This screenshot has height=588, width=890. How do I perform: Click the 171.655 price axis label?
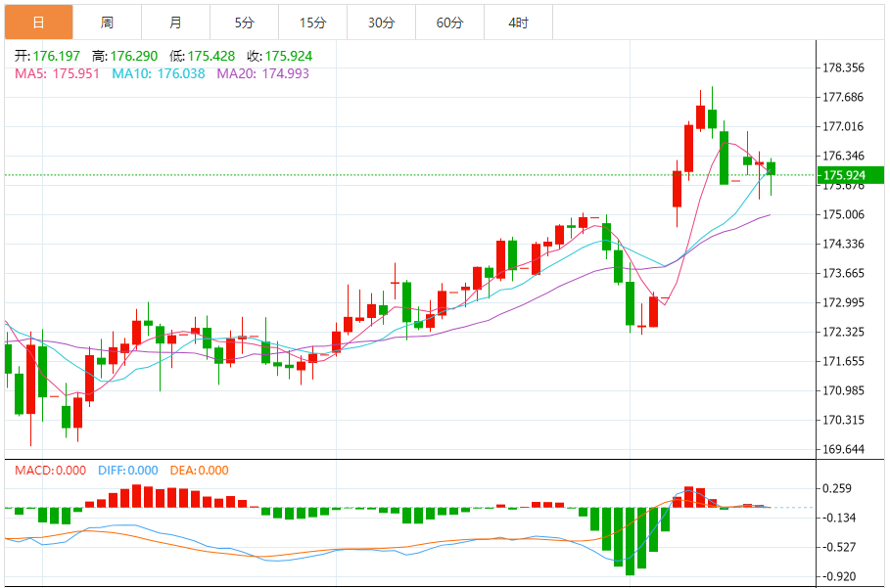pos(843,361)
